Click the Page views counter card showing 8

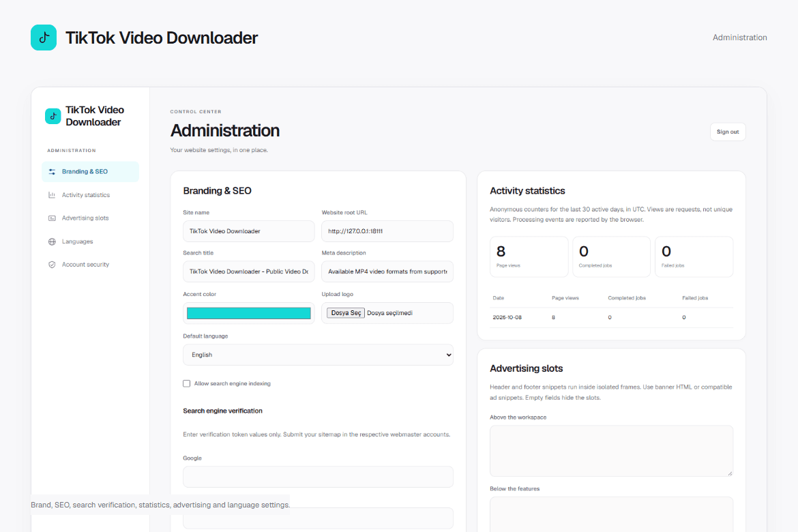[529, 256]
